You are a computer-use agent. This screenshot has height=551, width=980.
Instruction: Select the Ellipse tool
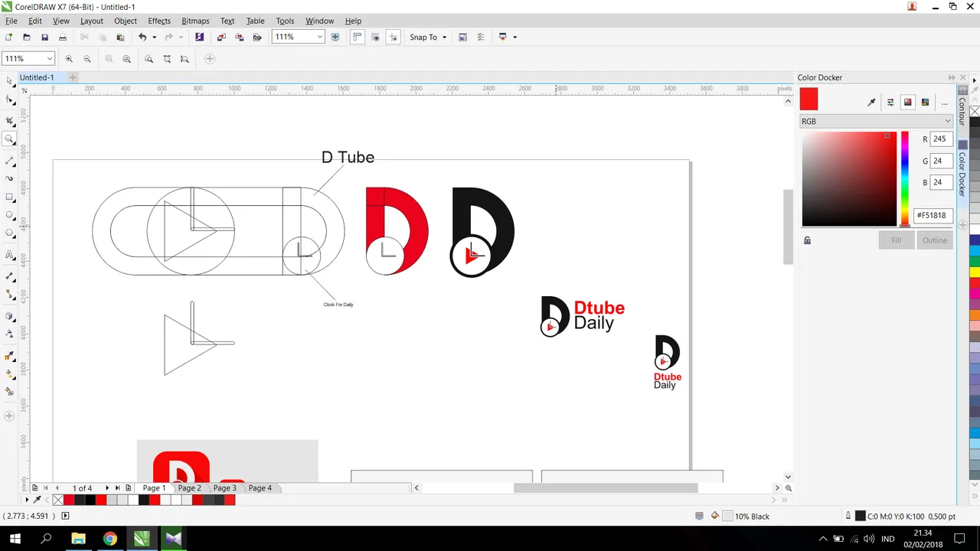click(x=9, y=216)
